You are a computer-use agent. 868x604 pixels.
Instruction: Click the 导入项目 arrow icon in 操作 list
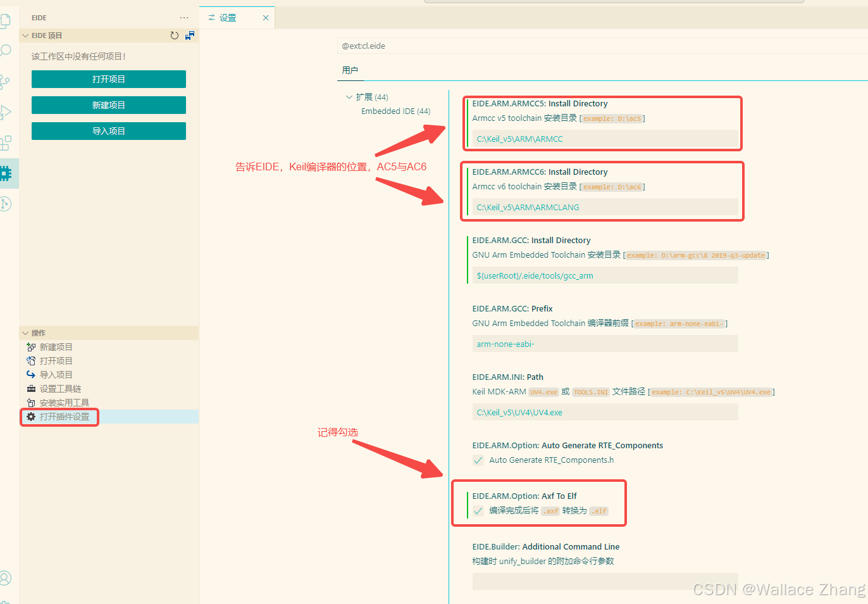coord(31,375)
